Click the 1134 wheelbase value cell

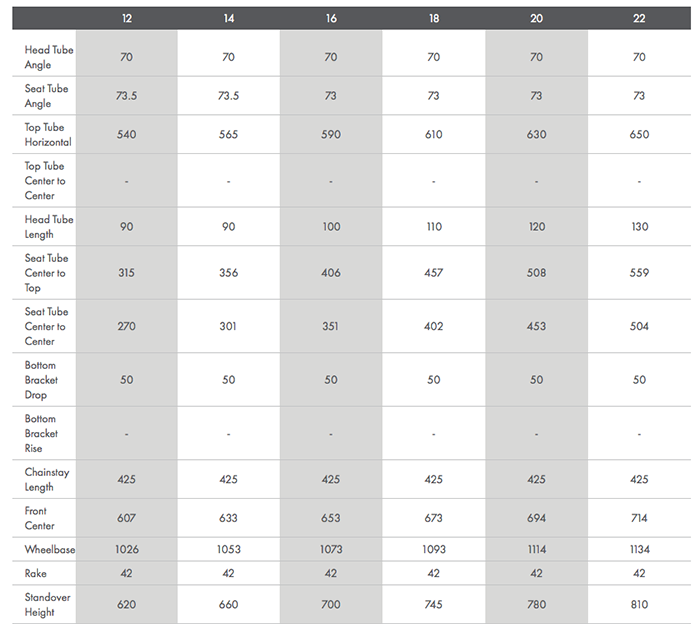(x=639, y=549)
